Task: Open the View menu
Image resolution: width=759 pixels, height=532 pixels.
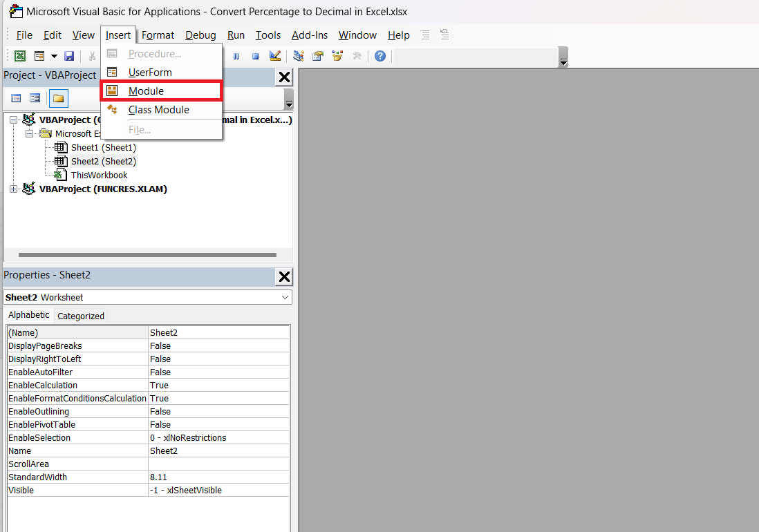Action: point(83,35)
